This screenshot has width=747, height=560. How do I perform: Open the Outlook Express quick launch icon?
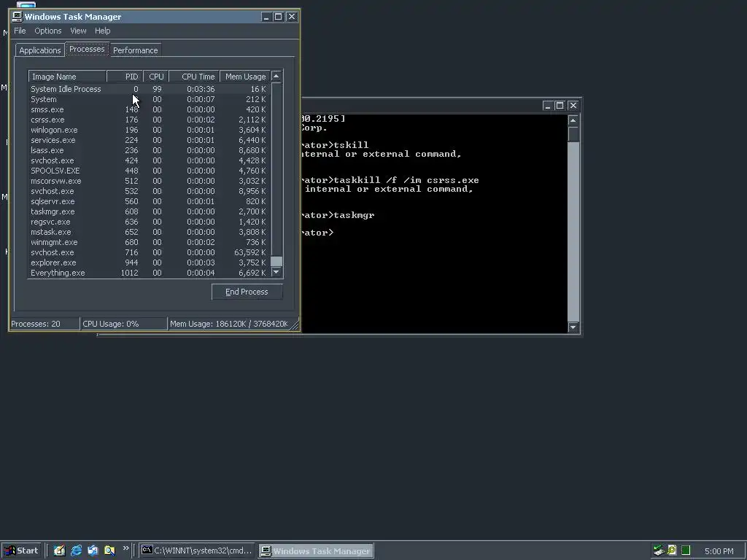point(93,551)
